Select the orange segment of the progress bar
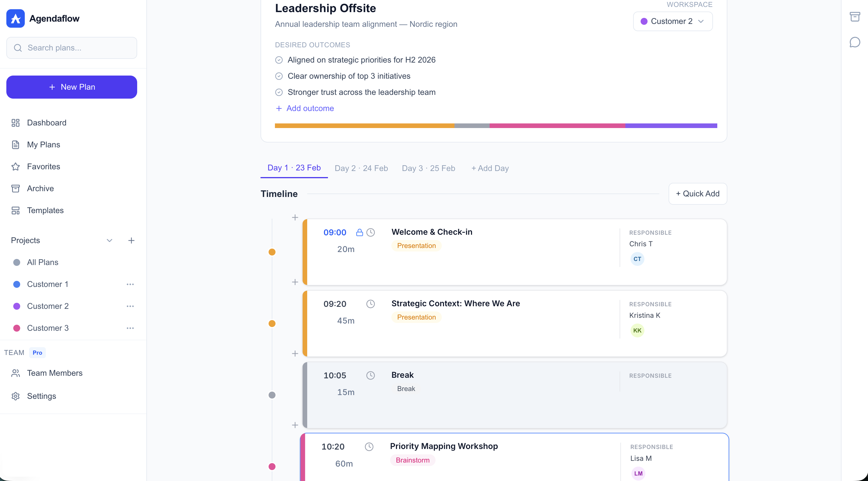 tap(364, 125)
